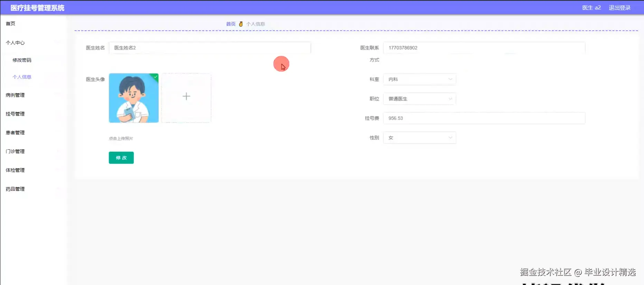Viewport: 644px width, 285px height.
Task: Click the 科室 dropdown chevron arrow
Action: tap(450, 79)
